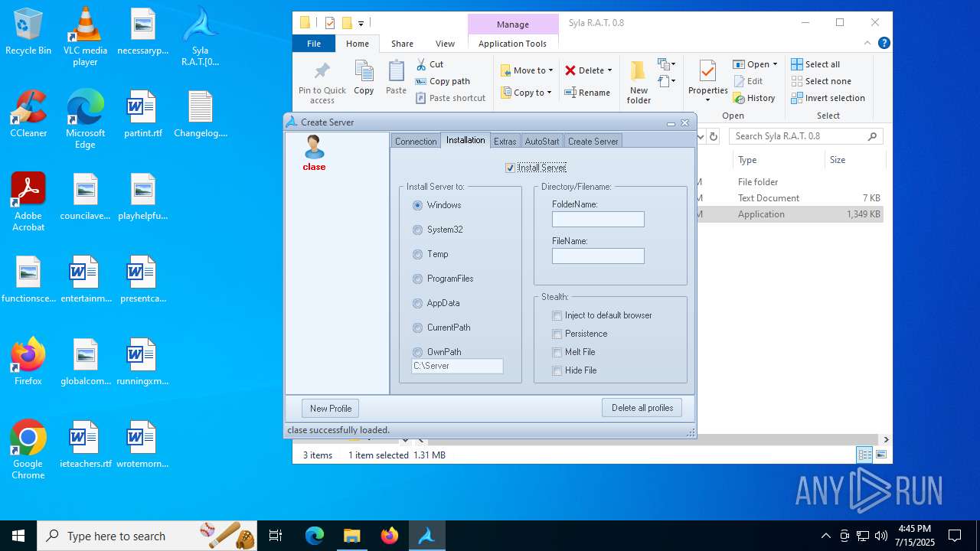
Task: Select the OwnPath radio button
Action: [x=417, y=352]
